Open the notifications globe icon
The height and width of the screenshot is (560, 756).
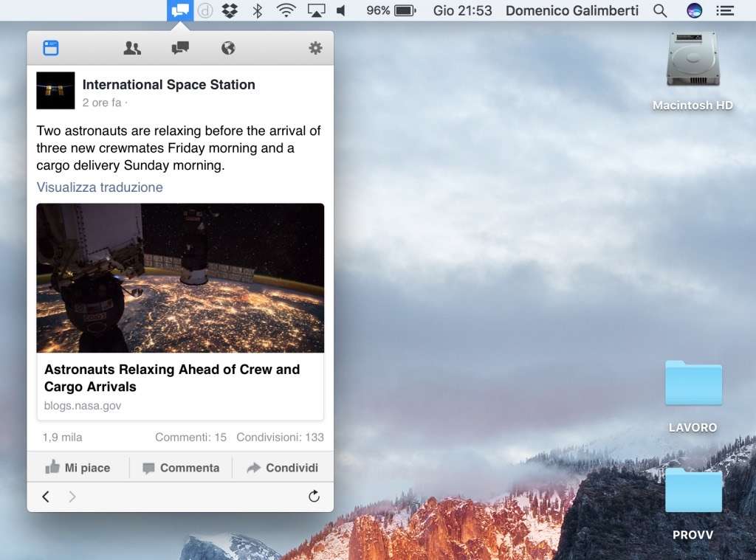(x=228, y=49)
